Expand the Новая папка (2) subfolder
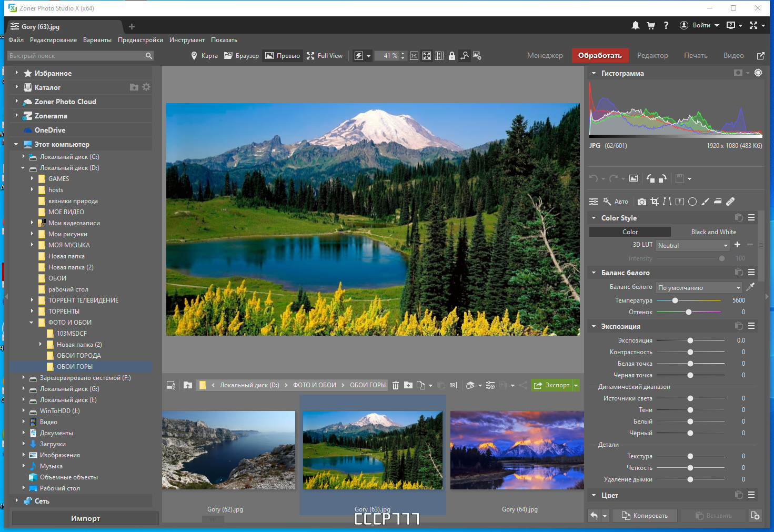 [x=41, y=345]
